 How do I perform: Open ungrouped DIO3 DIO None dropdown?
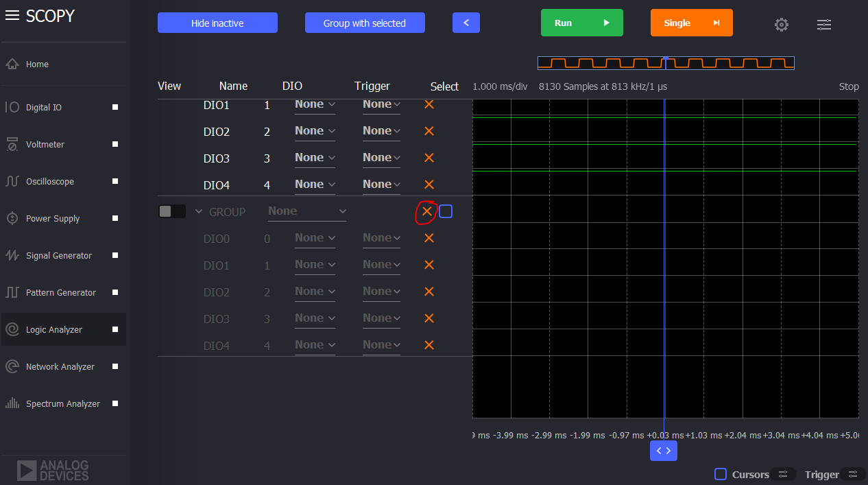(315, 158)
